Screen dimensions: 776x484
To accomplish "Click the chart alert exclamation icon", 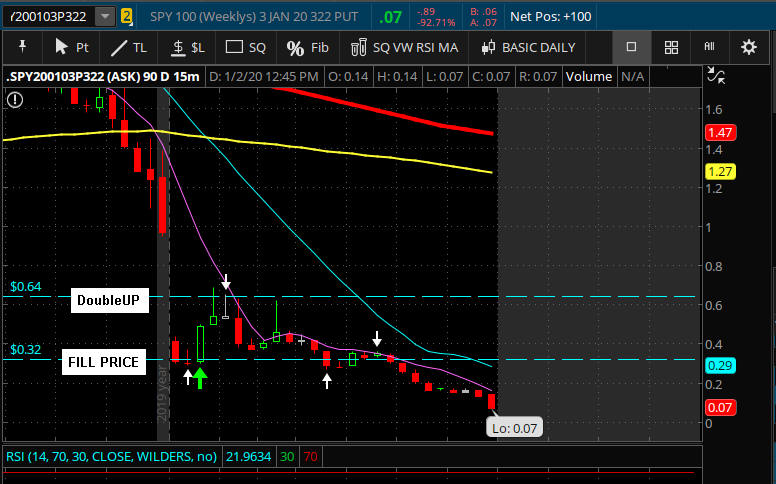I will pos(15,100).
